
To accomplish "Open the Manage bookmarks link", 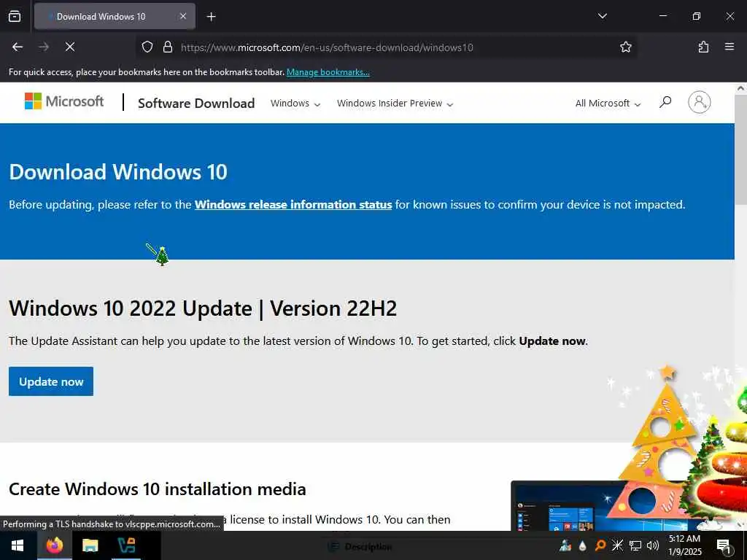I will pos(328,72).
